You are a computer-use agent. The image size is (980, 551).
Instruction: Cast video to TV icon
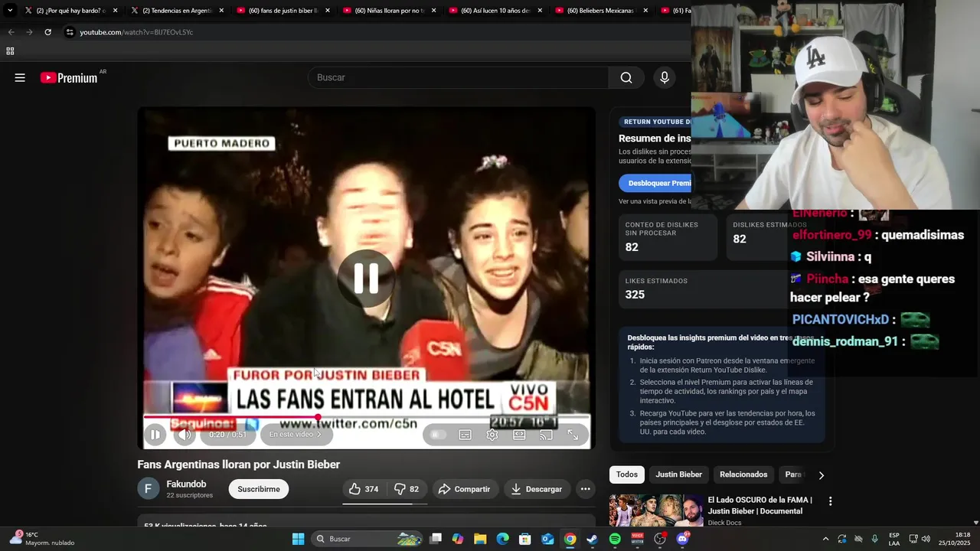point(546,435)
